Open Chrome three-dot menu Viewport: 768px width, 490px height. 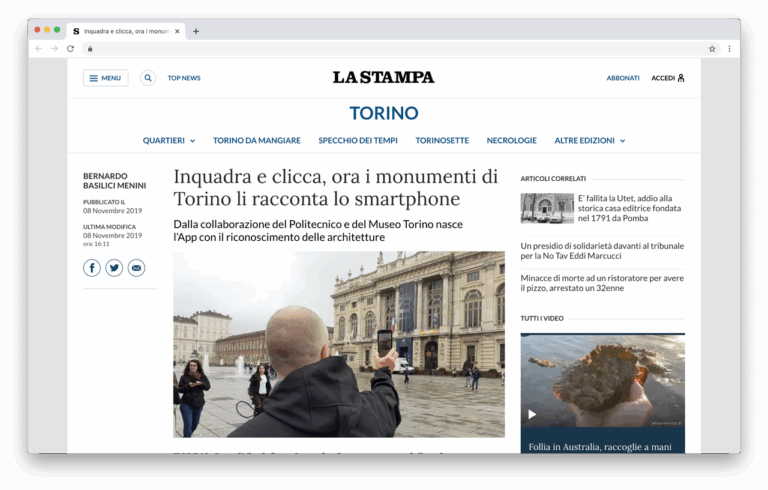tap(729, 48)
